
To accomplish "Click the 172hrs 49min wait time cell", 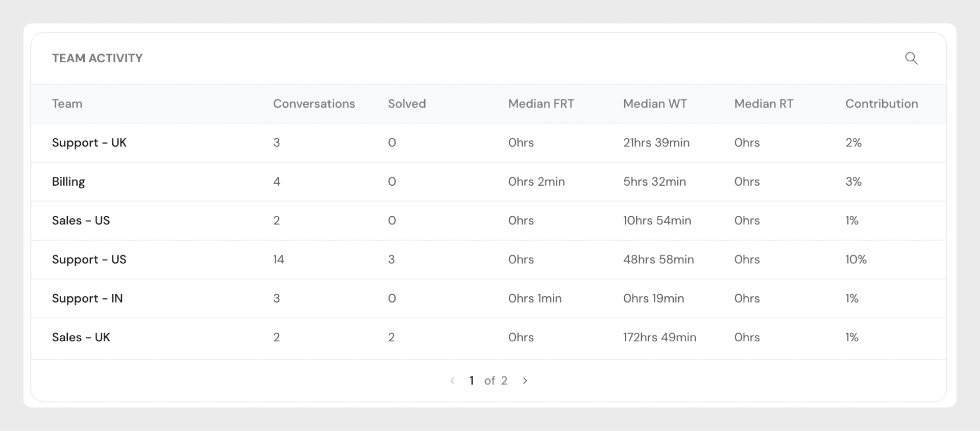I will [659, 337].
